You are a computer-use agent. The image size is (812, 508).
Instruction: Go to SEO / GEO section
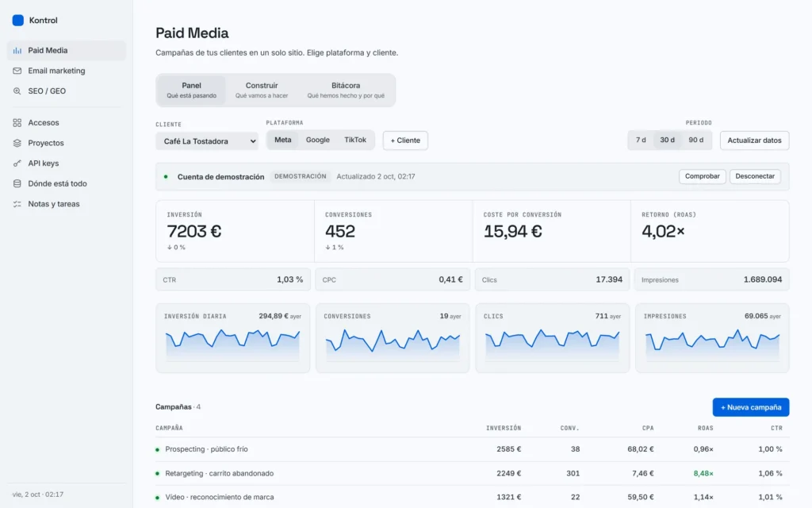pos(67,90)
